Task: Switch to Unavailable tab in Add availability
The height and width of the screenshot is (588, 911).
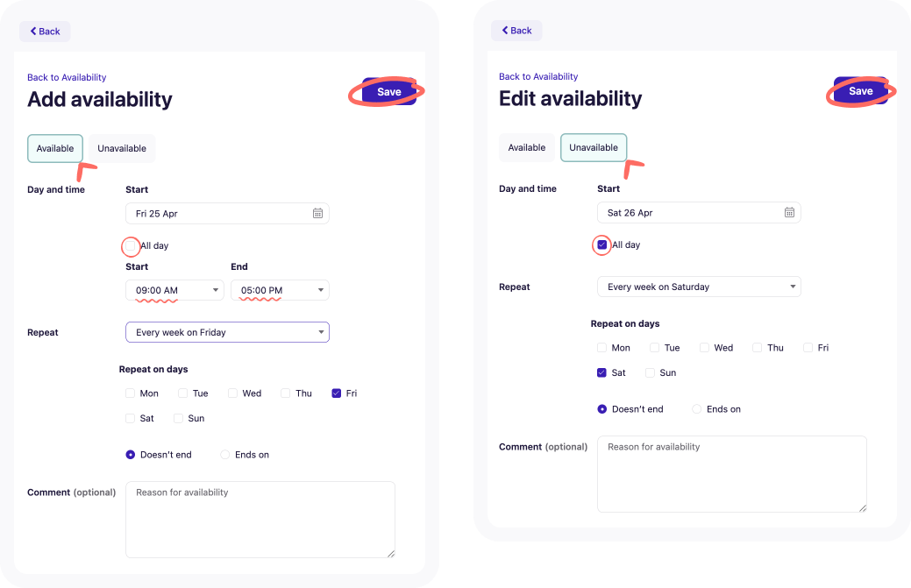Action: coord(122,149)
